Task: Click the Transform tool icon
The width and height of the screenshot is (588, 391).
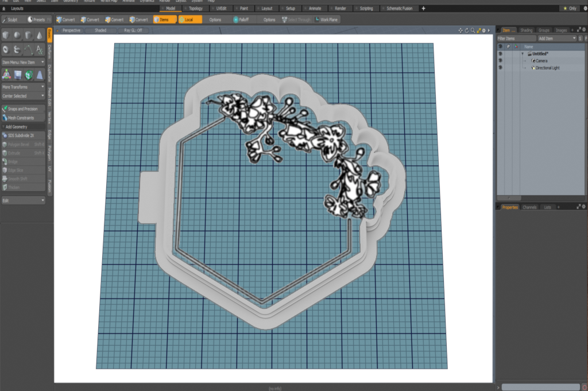Action: tap(6, 75)
